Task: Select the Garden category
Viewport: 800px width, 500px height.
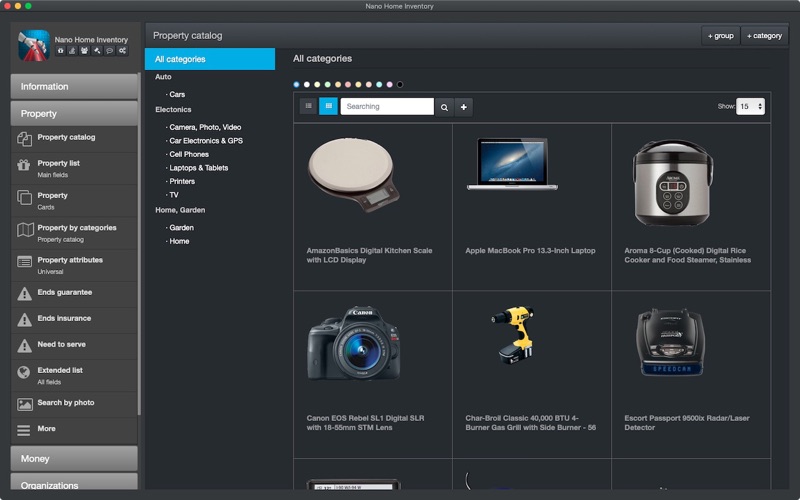Action: coord(181,228)
